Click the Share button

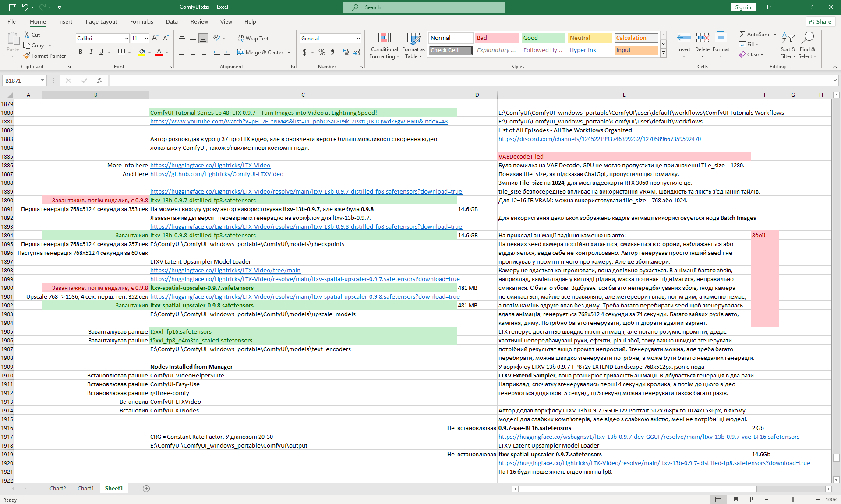click(820, 21)
